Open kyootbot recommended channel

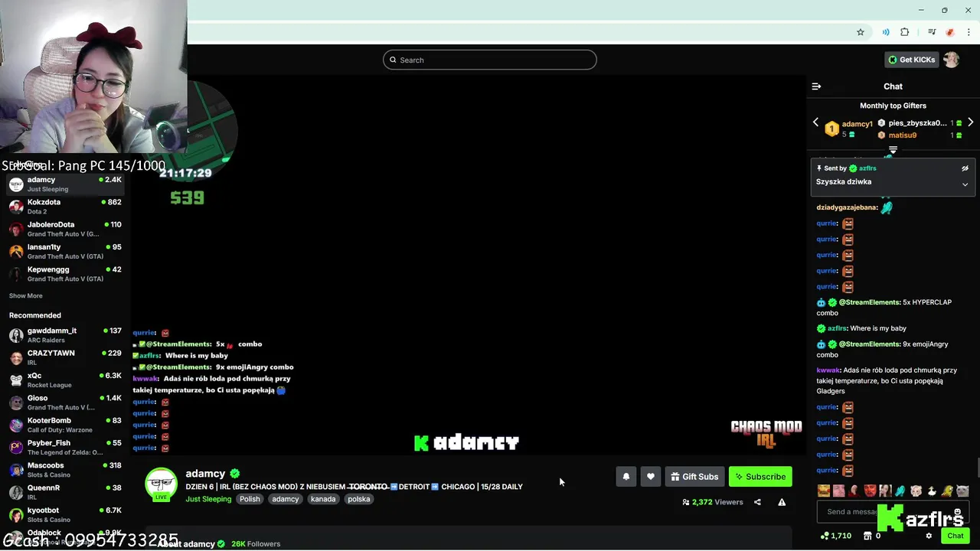[x=65, y=514]
